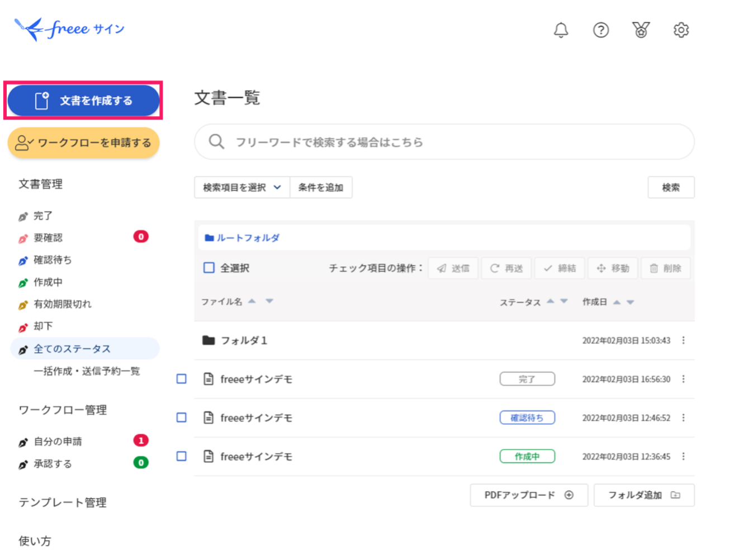Open the 検索項目を選択 dropdown
The width and height of the screenshot is (729, 560).
point(242,187)
